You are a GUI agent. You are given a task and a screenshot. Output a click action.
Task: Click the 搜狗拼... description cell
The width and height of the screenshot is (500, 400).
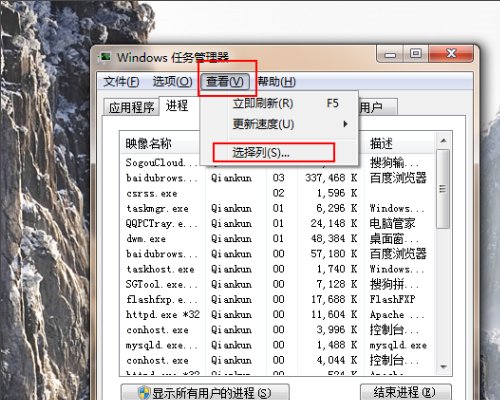[395, 284]
